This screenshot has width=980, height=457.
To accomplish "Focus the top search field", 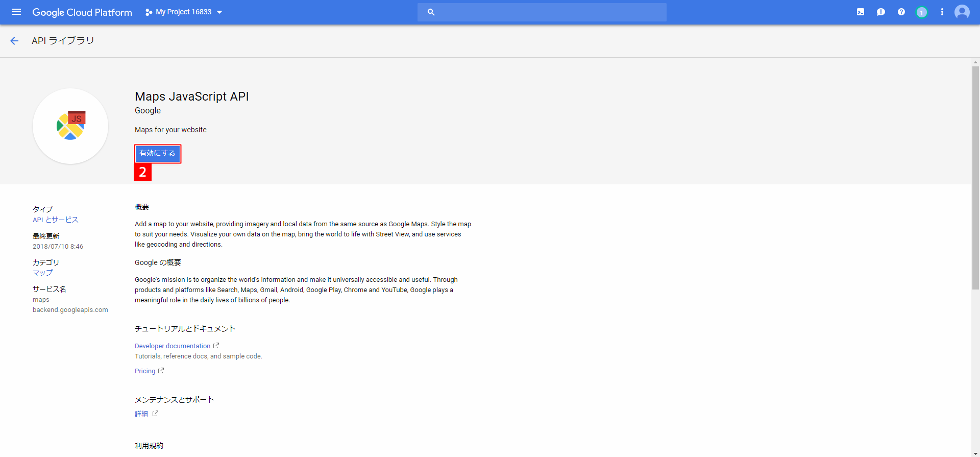I will point(542,12).
